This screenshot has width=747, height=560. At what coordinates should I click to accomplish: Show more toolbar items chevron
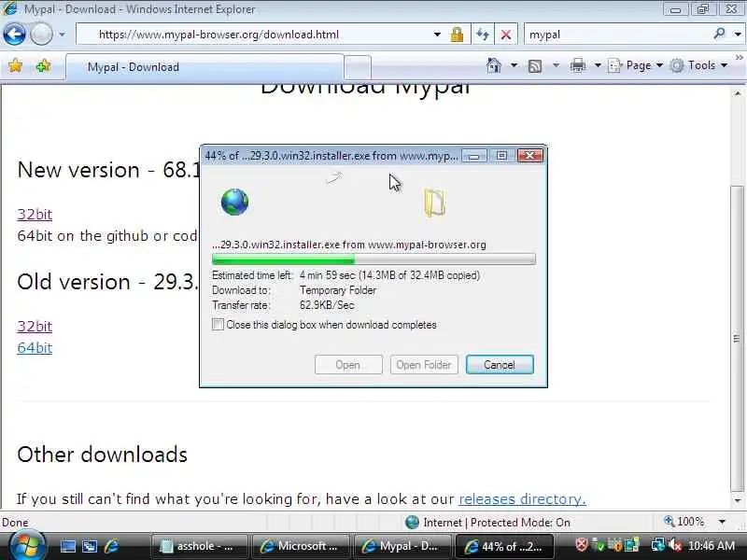(x=739, y=58)
